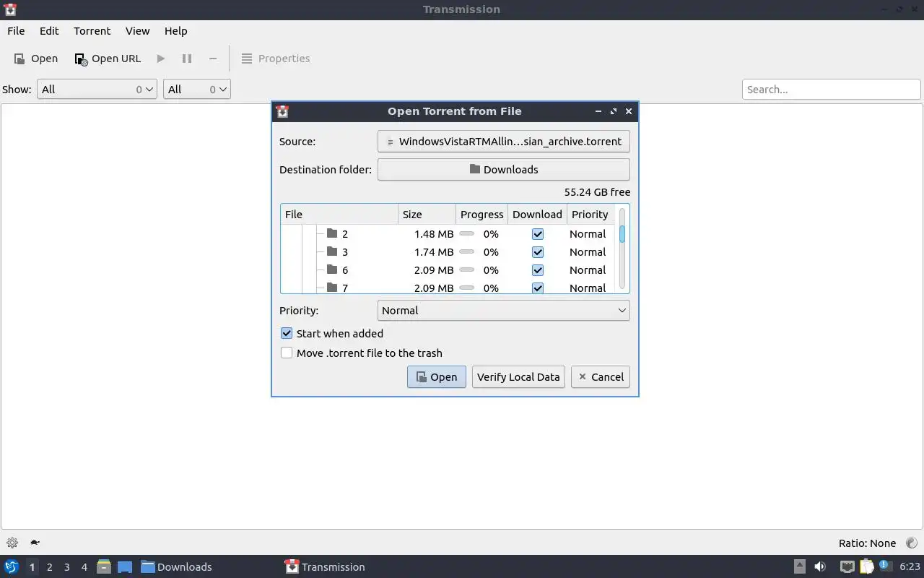This screenshot has height=578, width=924.
Task: Click the Pause torrent icon
Action: pos(187,59)
